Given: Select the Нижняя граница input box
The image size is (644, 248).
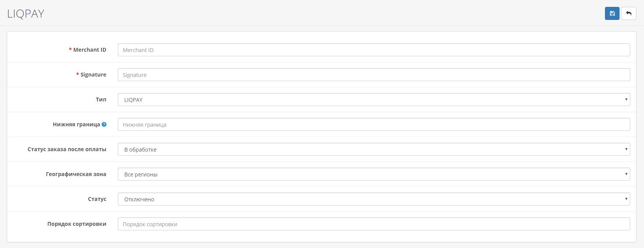Looking at the screenshot, I should pos(373,124).
